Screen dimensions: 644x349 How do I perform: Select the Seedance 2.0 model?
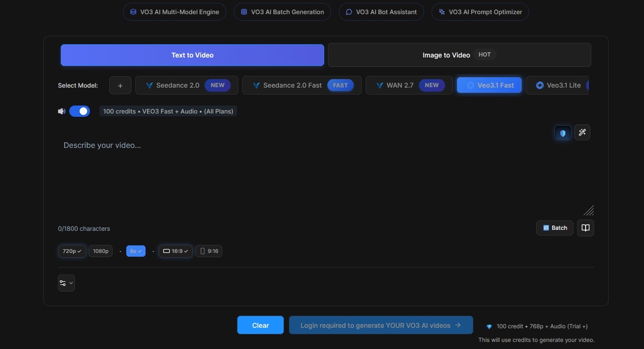point(187,85)
